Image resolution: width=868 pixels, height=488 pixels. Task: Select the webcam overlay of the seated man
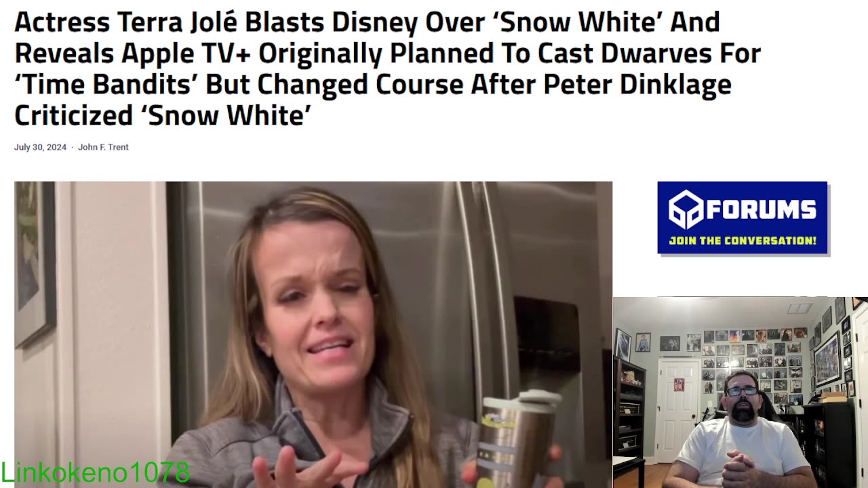click(x=740, y=392)
